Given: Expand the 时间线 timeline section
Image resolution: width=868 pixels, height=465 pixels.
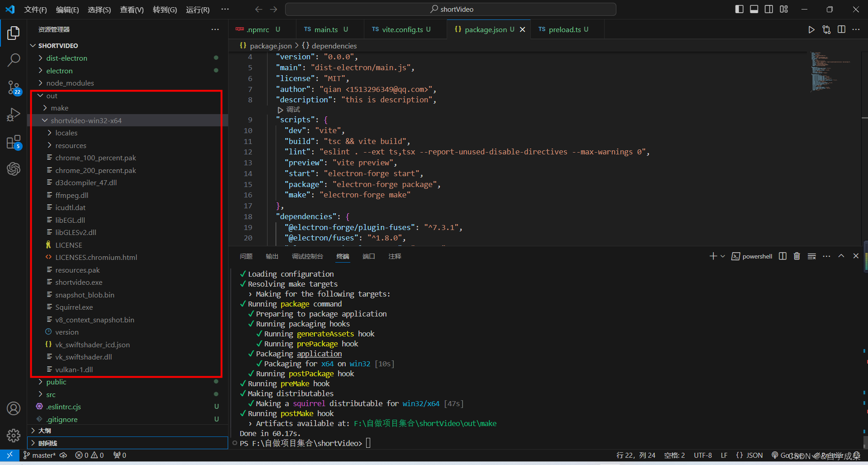Looking at the screenshot, I should (x=128, y=443).
